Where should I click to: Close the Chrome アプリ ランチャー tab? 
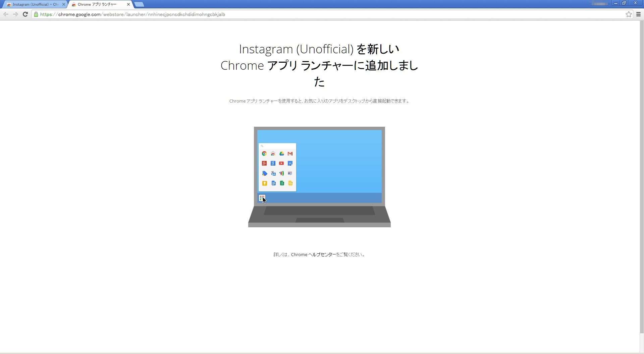coord(128,4)
